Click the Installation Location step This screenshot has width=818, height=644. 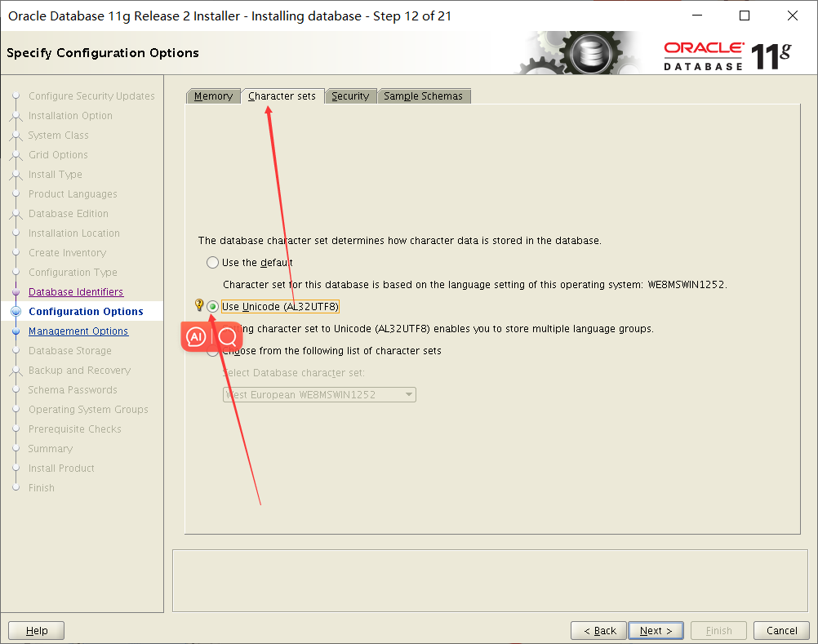coord(74,233)
